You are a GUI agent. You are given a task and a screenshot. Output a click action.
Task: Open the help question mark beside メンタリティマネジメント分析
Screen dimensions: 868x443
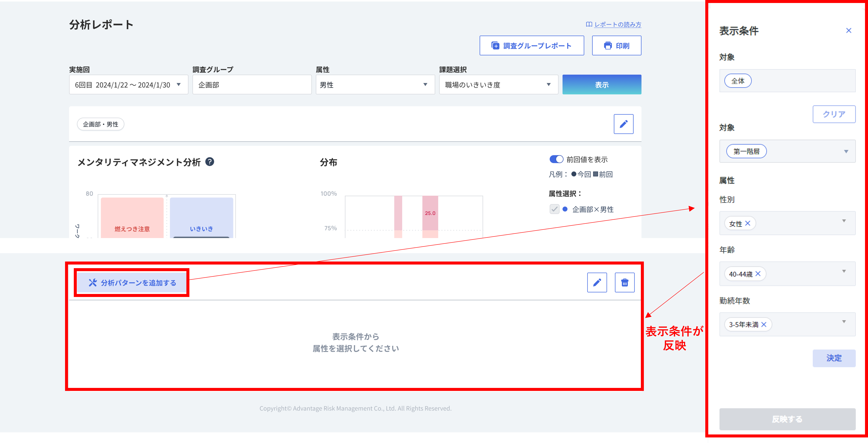pyautogui.click(x=210, y=162)
